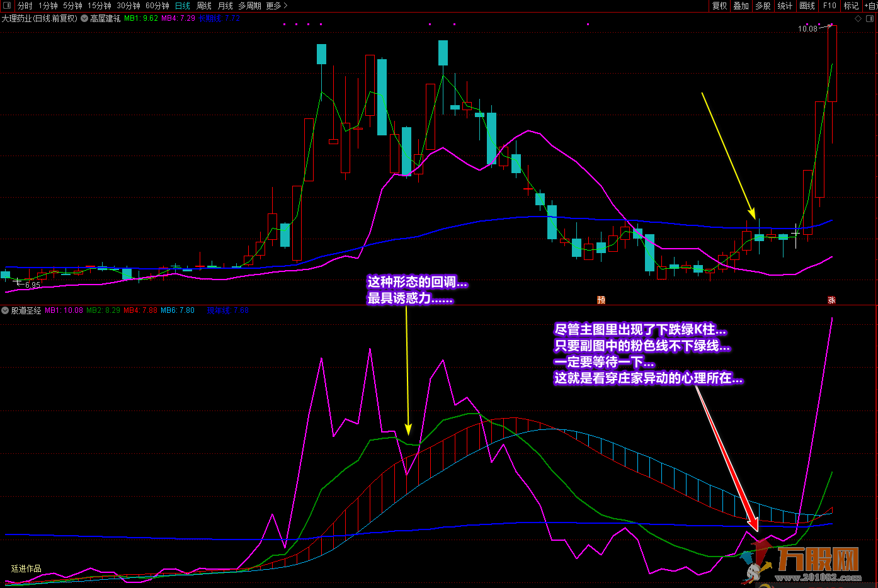Click sub-chart MB1: 10.08 value
The image size is (878, 588).
[x=64, y=310]
